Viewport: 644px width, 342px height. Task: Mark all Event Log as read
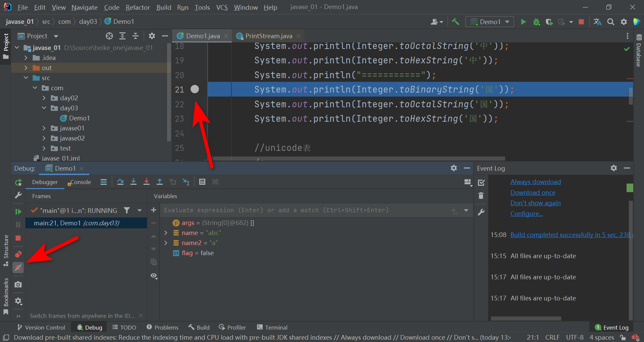(481, 182)
